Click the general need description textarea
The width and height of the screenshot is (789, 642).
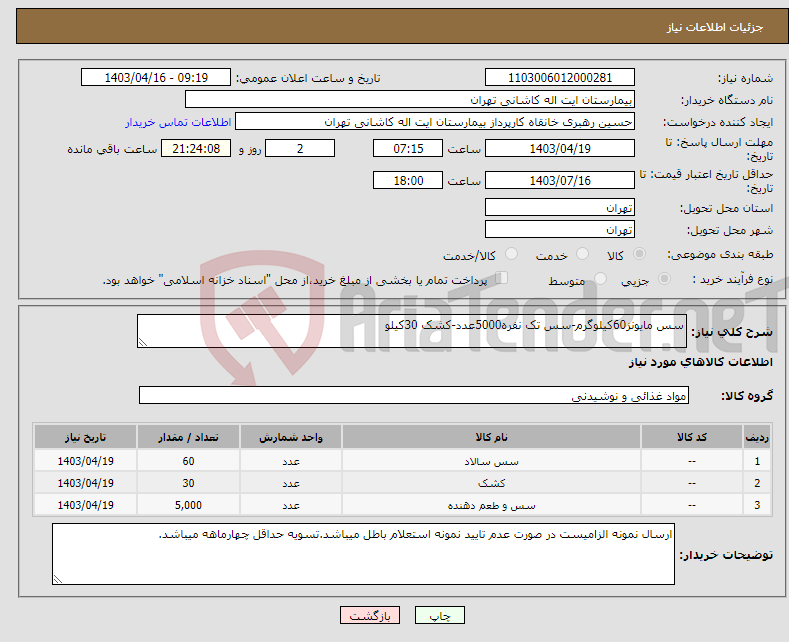(x=412, y=331)
